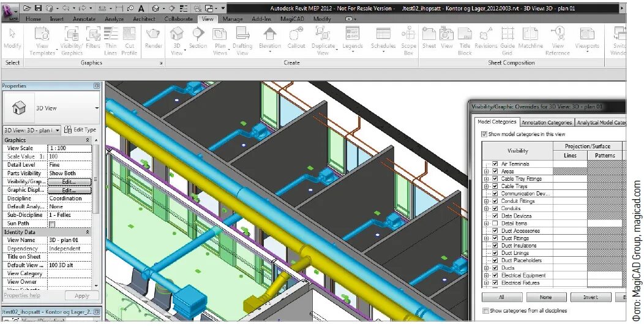The image size is (644, 326).
Task: Open Annotation Categories tab
Action: (x=547, y=123)
